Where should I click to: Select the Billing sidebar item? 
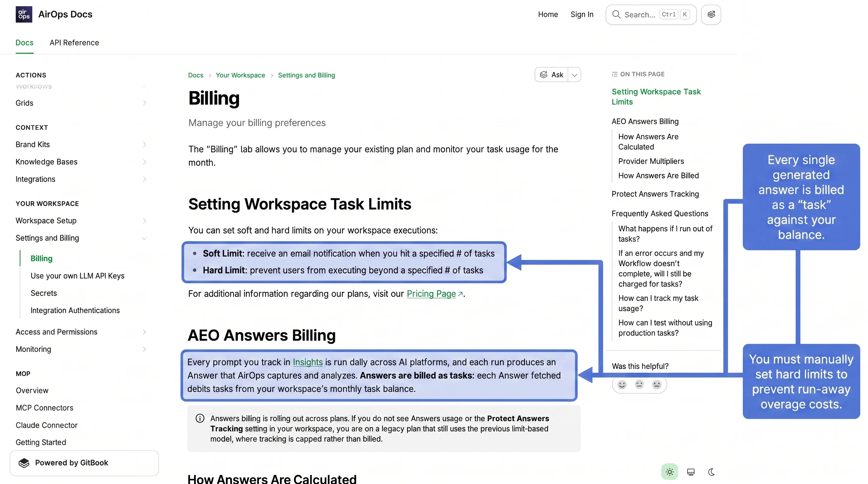[x=41, y=258]
